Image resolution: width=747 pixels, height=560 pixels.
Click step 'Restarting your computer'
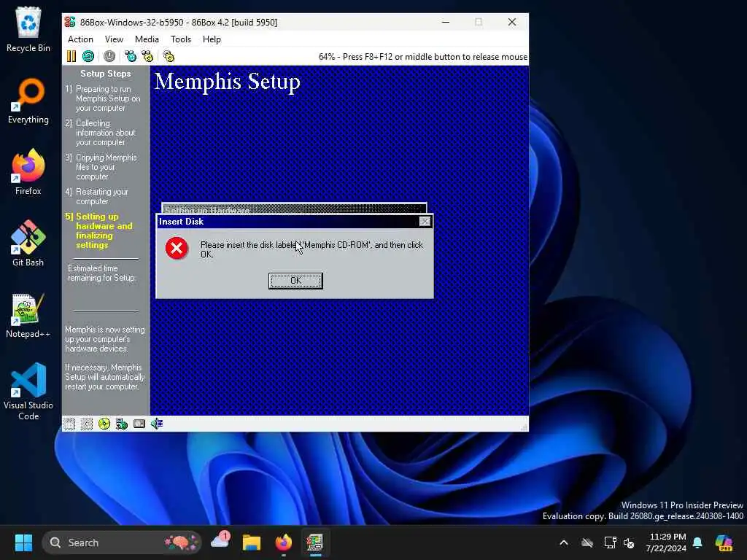97,196
